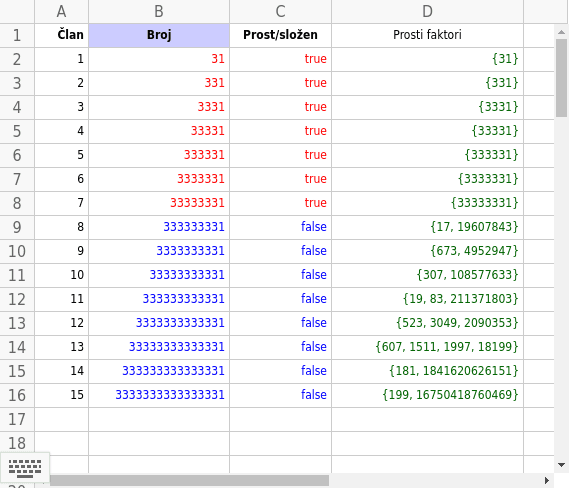Select cell containing 333333331 in Broj column

(159, 228)
